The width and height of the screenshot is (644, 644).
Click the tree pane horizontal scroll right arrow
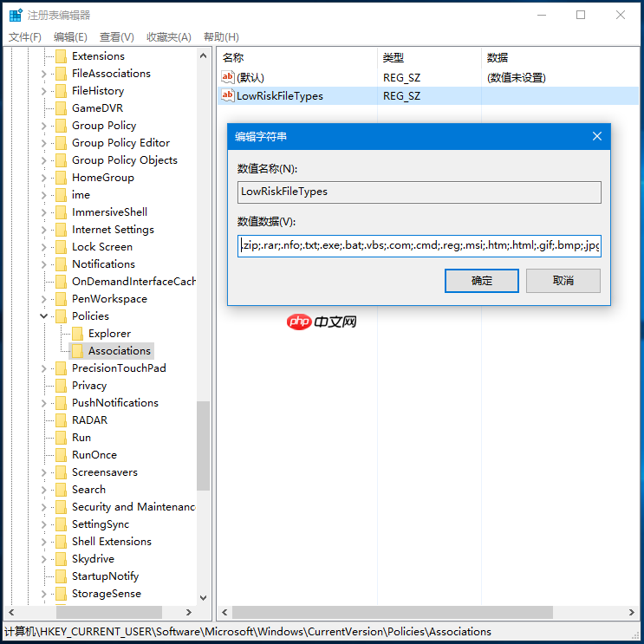(188, 613)
